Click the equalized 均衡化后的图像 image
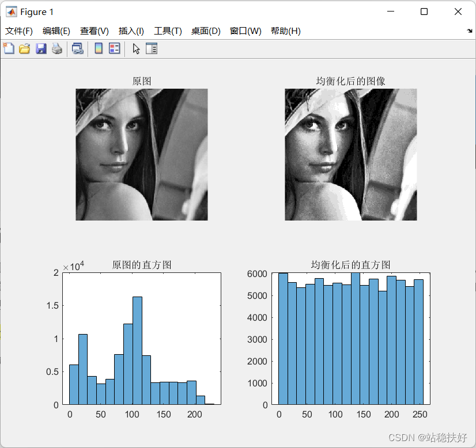The width and height of the screenshot is (476, 448). tap(350, 154)
